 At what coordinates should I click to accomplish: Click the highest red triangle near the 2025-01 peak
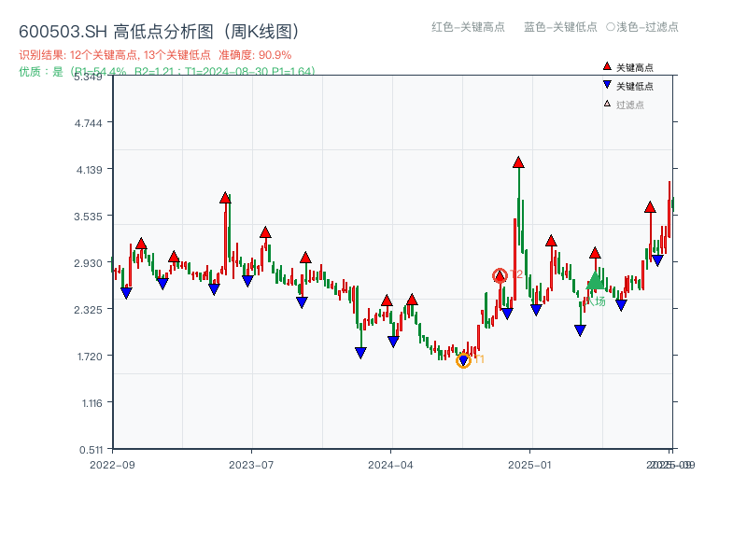pos(518,163)
